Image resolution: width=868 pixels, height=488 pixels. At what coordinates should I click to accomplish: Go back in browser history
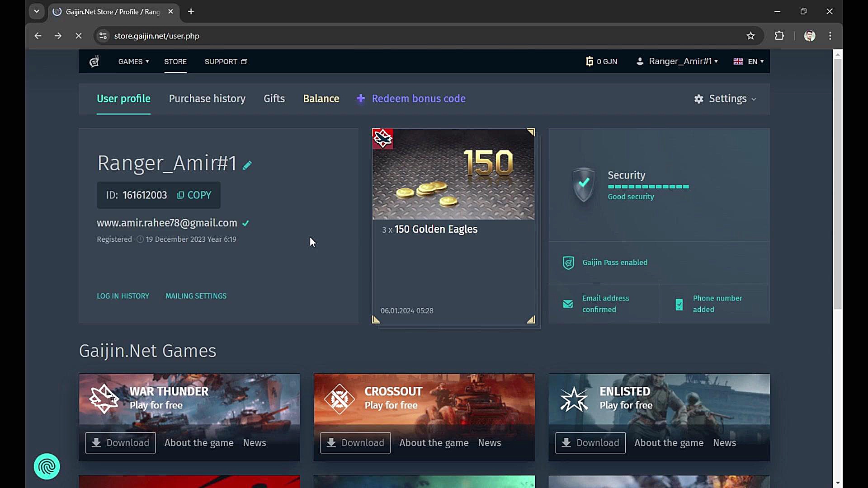pos(38,36)
